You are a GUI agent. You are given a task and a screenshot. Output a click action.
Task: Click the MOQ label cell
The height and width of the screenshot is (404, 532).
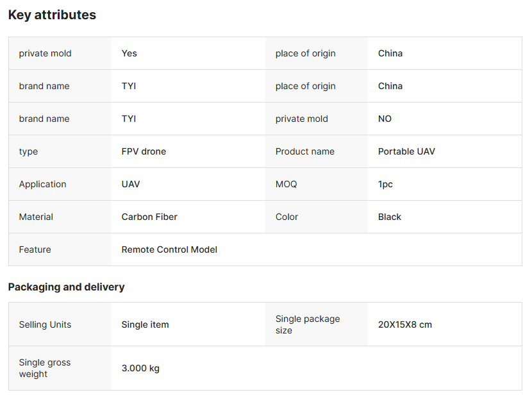[x=287, y=184]
